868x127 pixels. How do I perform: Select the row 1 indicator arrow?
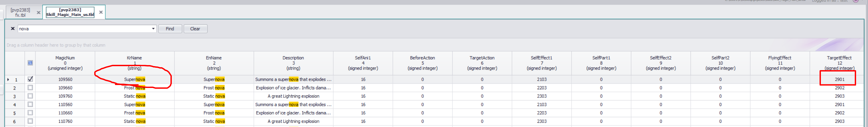pyautogui.click(x=8, y=80)
